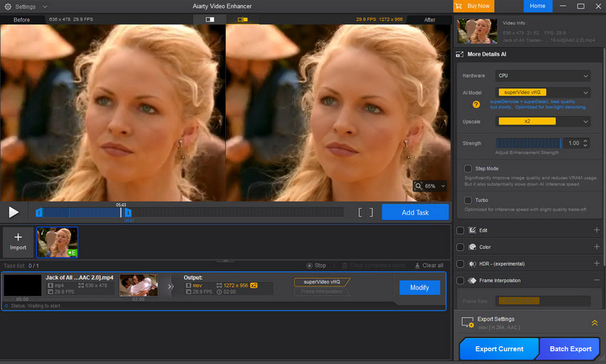Image resolution: width=606 pixels, height=364 pixels.
Task: Enable the Step Mode checkbox
Action: pyautogui.click(x=468, y=169)
